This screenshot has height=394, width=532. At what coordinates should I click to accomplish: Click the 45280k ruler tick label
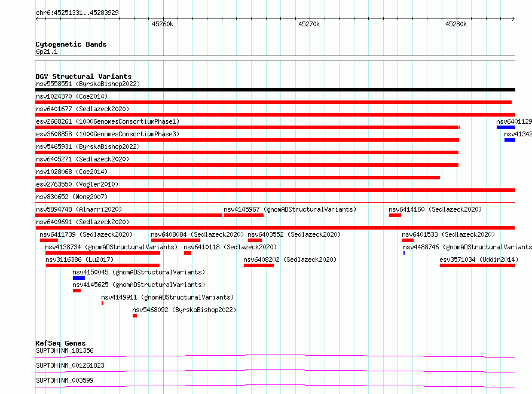[456, 24]
